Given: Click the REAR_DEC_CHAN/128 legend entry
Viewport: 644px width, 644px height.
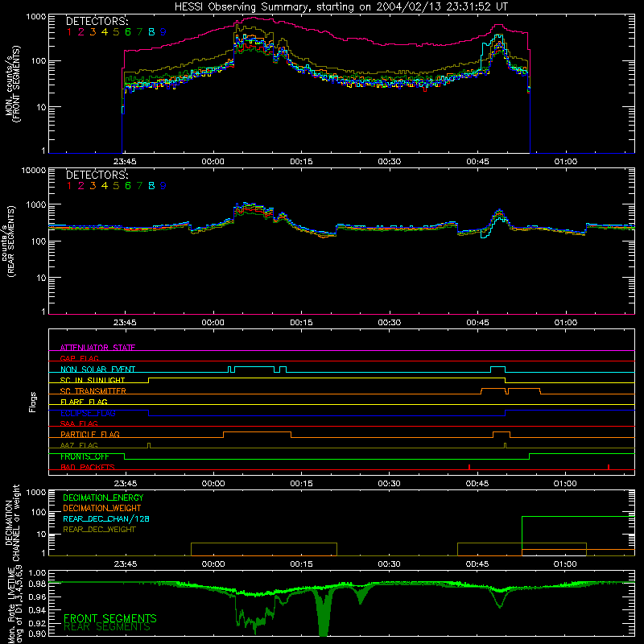Looking at the screenshot, I should click(x=106, y=518).
